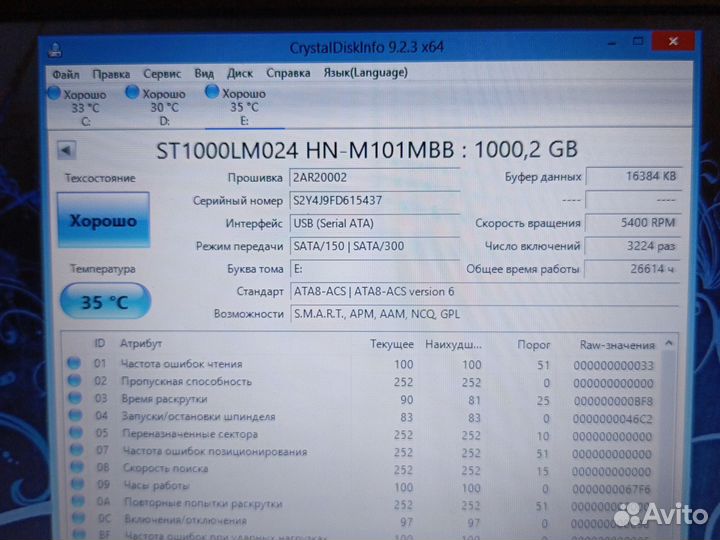Click the Raw-значения column header
The height and width of the screenshot is (540, 720).
[617, 345]
